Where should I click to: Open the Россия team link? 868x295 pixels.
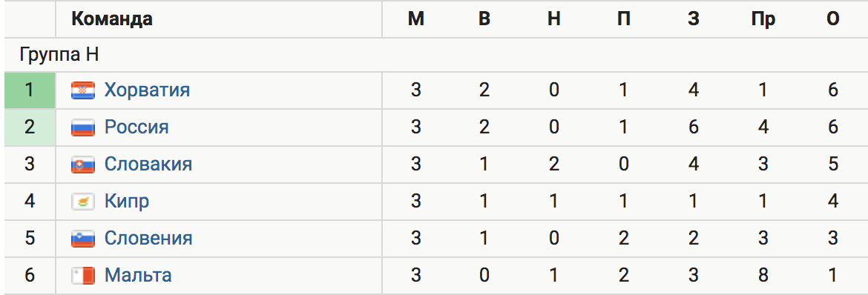pyautogui.click(x=137, y=127)
